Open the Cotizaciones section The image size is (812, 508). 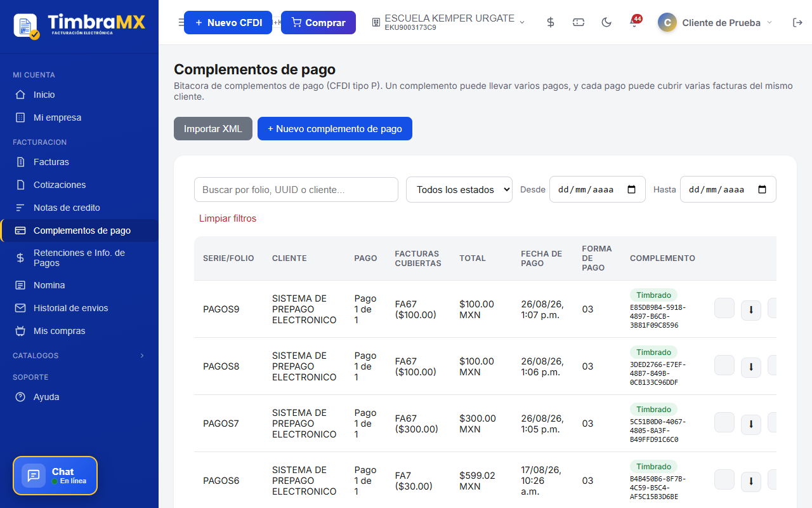79,185
